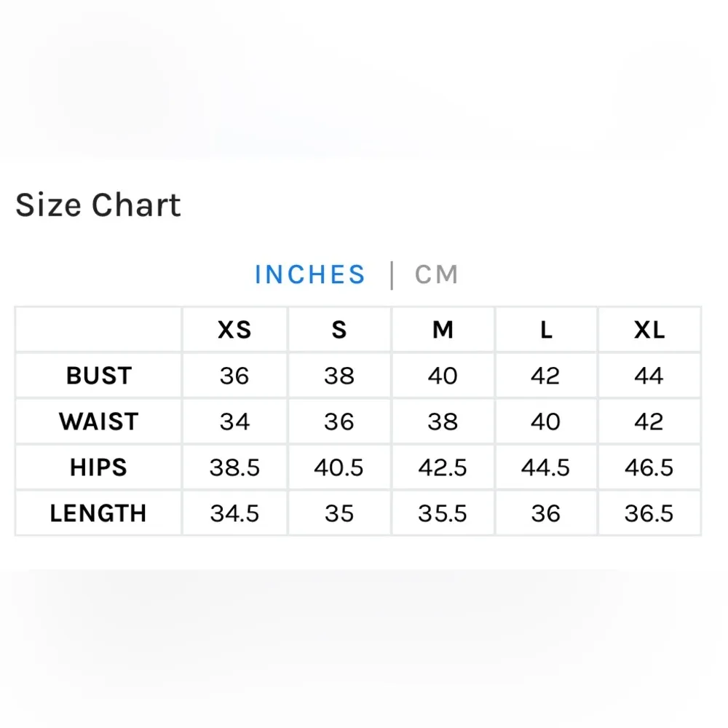Click the HIPS row label
This screenshot has width=728, height=728.
pyautogui.click(x=99, y=467)
